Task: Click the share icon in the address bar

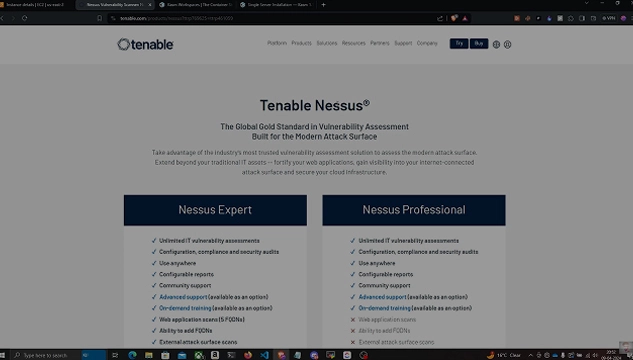Action: click(x=440, y=18)
